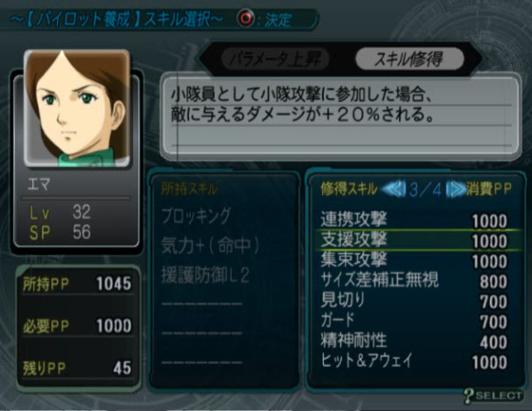The height and width of the screenshot is (411, 532).
Task: Click owned skill 気力+(命中)
Action: point(210,245)
